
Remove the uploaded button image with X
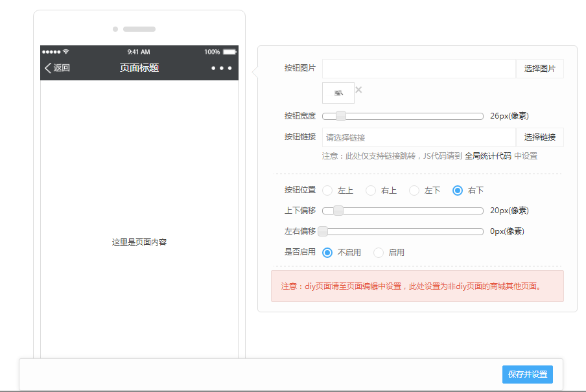(358, 89)
